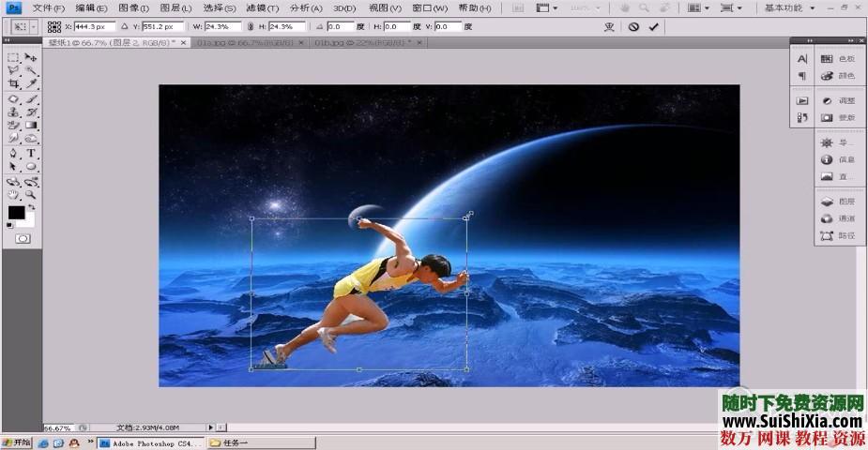This screenshot has height=450, width=868.
Task: Click the black foreground color swatch
Action: coord(16,213)
